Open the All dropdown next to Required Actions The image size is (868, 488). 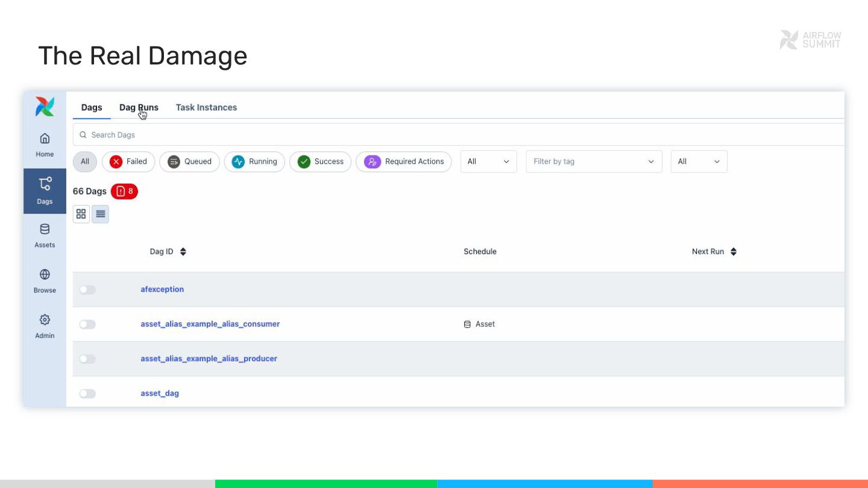(488, 161)
